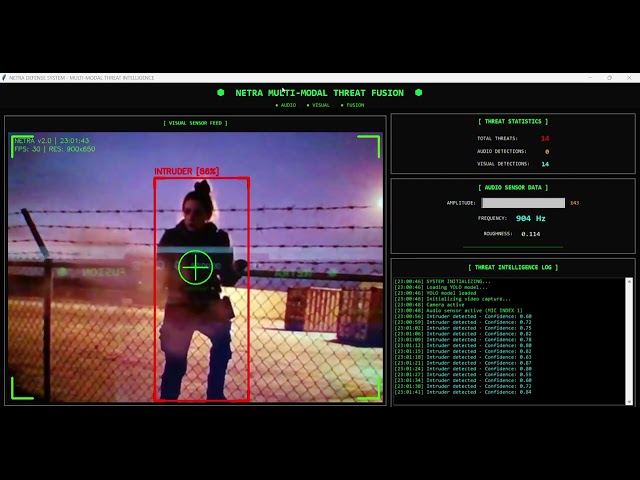
Task: Select the Total Threats count value
Action: pos(545,138)
